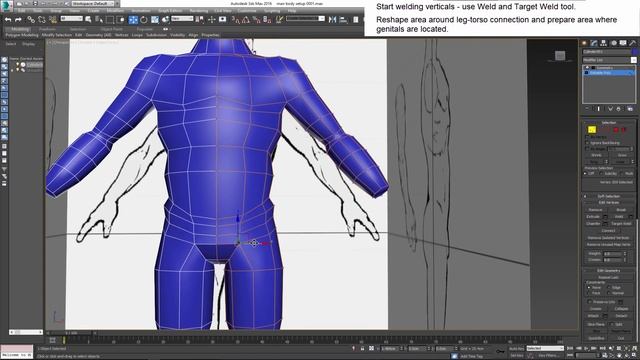Click the Configure Modifier Sets icon

coord(630,109)
